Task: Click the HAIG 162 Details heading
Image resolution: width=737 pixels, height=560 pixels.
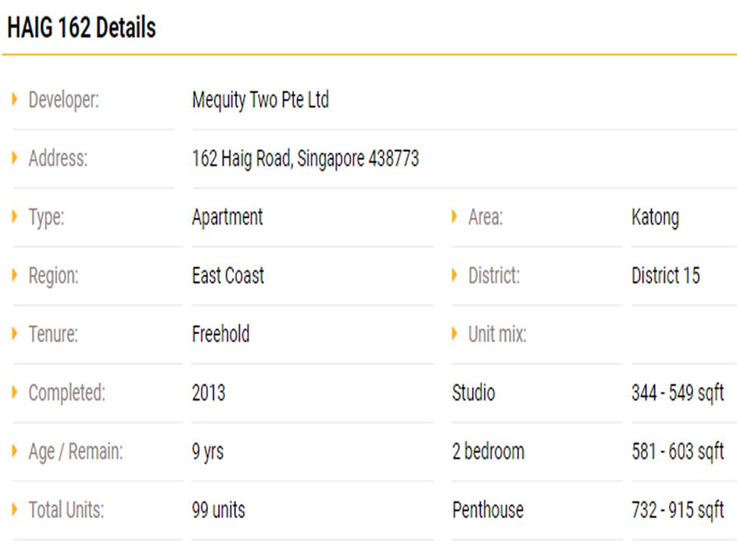Action: tap(81, 28)
